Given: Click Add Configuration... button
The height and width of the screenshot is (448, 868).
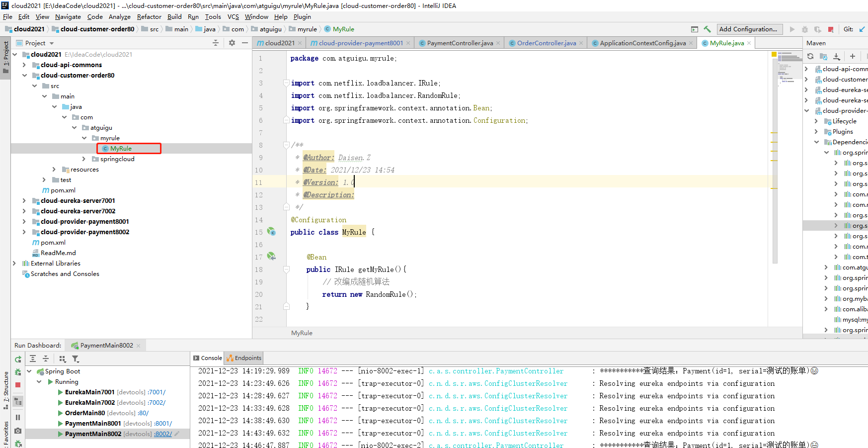Looking at the screenshot, I should 750,29.
